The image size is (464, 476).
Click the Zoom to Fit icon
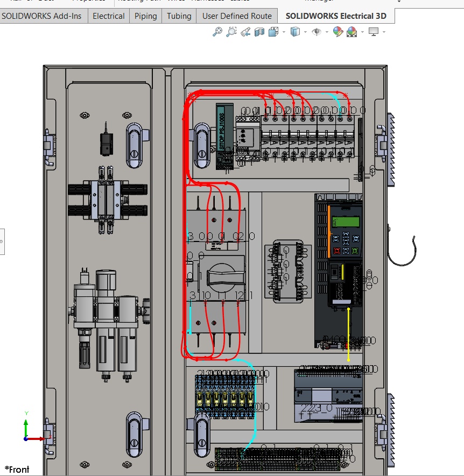[217, 32]
